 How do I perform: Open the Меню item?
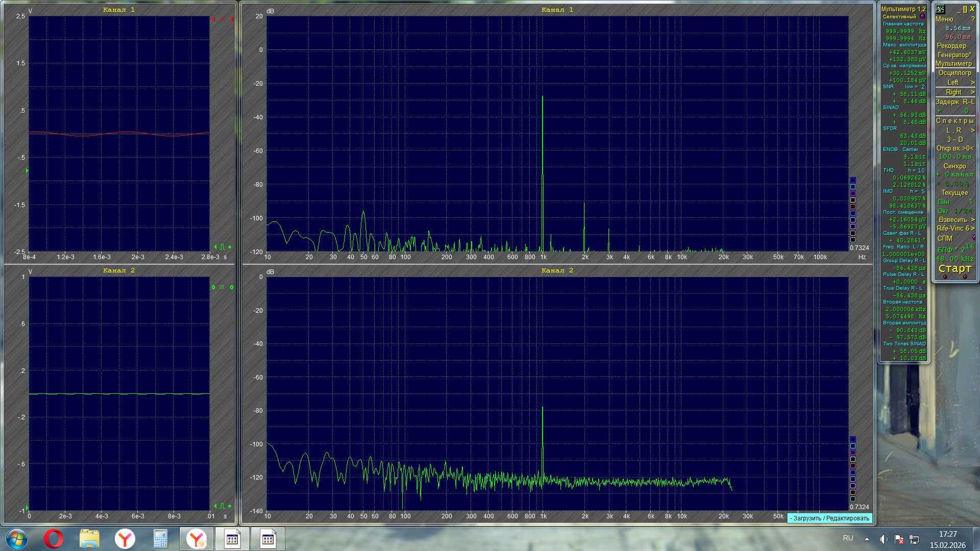point(944,19)
